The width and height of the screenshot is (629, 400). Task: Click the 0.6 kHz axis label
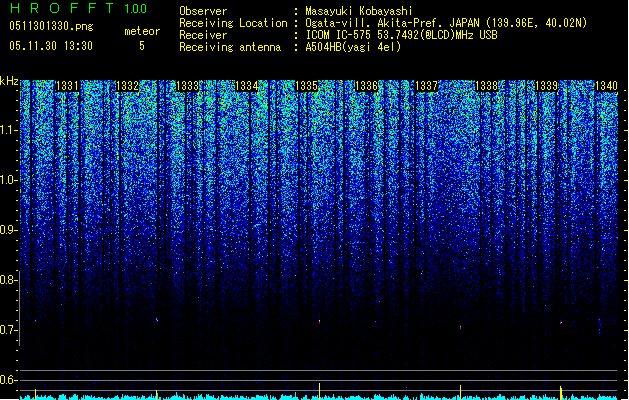[x=8, y=380]
